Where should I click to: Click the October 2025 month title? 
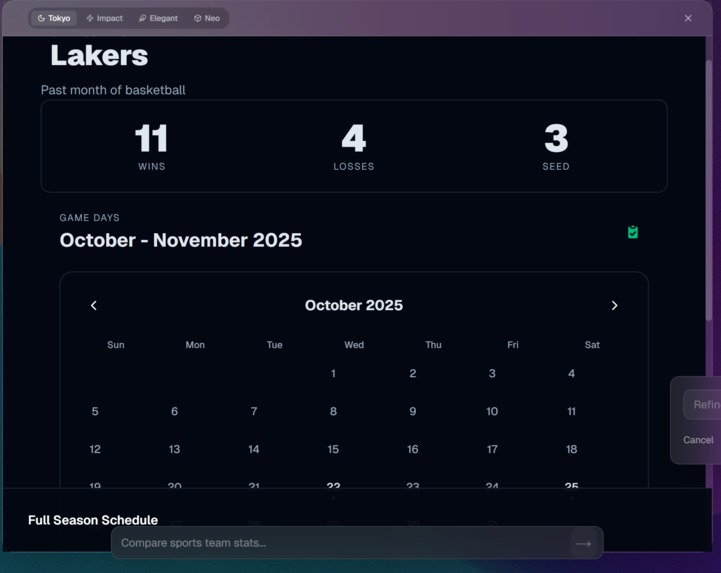tap(354, 305)
